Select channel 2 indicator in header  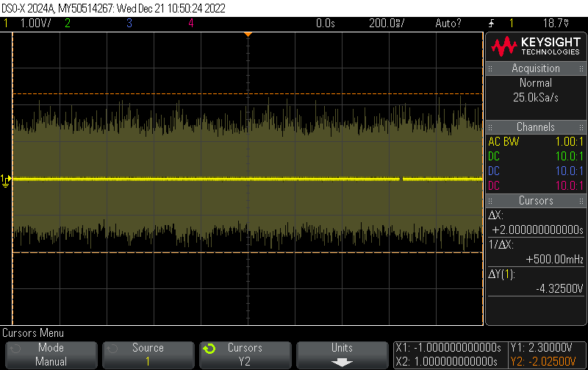click(x=68, y=24)
